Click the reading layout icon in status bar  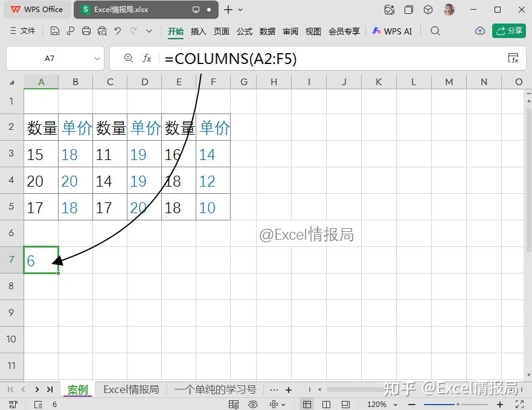point(234,404)
